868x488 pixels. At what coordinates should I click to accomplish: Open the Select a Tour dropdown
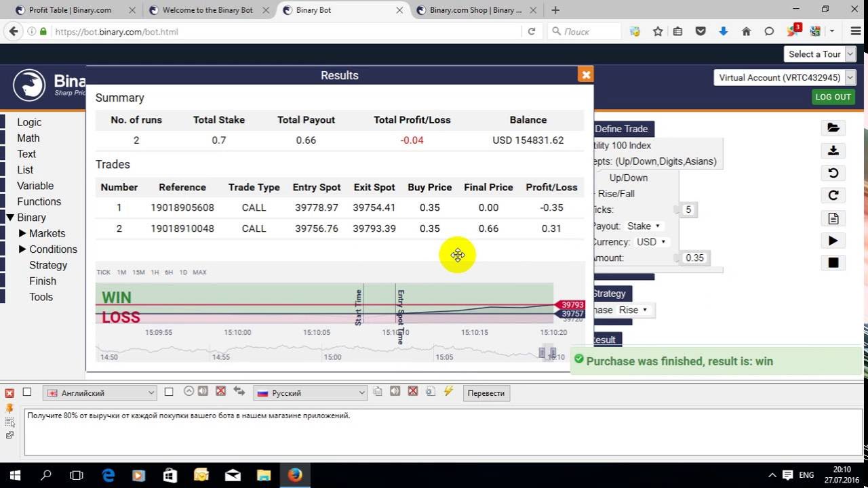tap(820, 54)
